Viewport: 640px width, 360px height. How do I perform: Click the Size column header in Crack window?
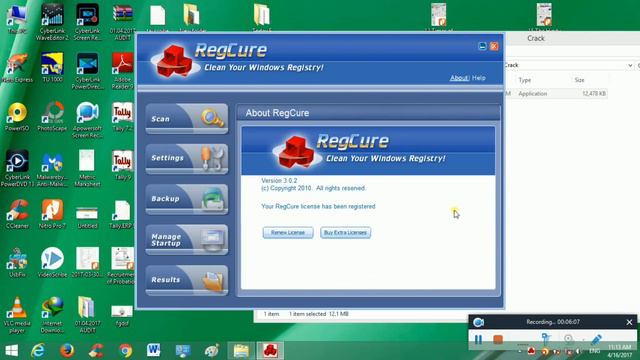click(x=580, y=80)
